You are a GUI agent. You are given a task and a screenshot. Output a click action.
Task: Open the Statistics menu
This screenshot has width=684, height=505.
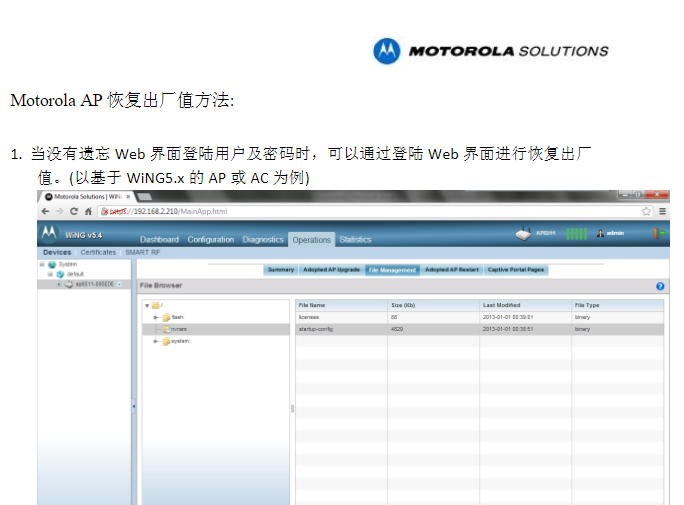click(355, 239)
